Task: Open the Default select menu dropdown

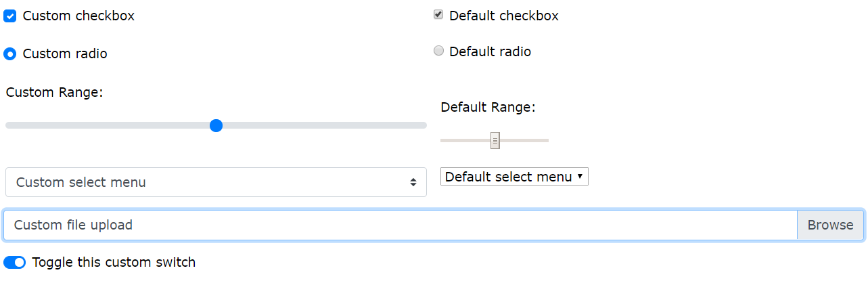Action: 507,177
